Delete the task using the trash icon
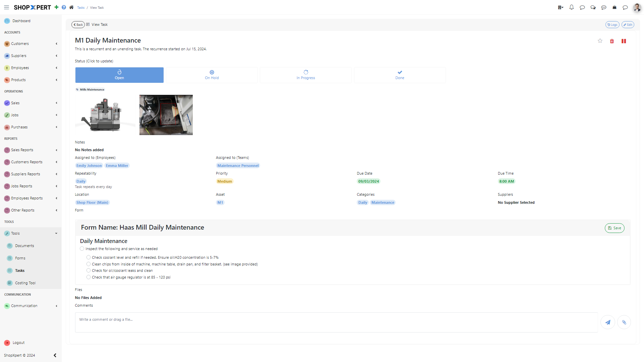The width and height of the screenshot is (644, 362). pos(612,41)
